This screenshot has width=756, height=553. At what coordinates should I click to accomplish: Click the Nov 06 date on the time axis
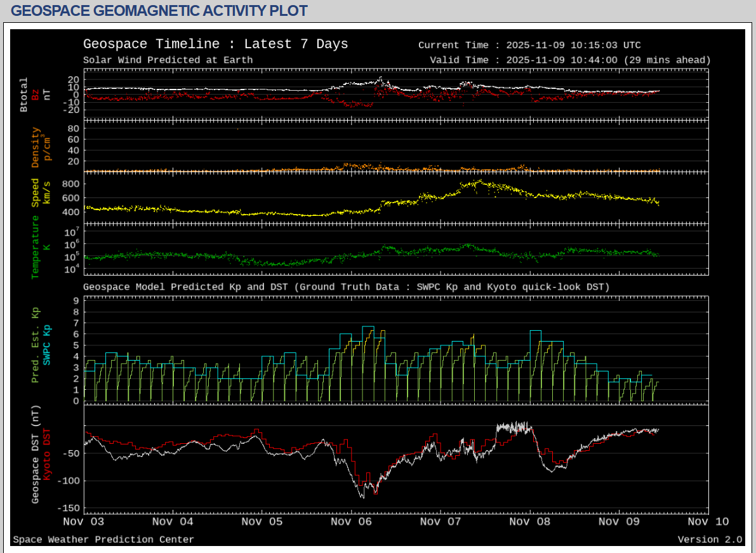(x=351, y=522)
